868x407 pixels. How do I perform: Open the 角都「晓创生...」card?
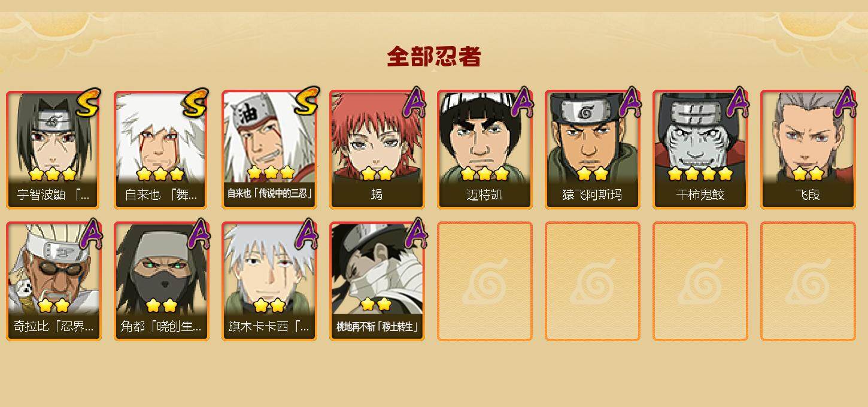(x=162, y=281)
